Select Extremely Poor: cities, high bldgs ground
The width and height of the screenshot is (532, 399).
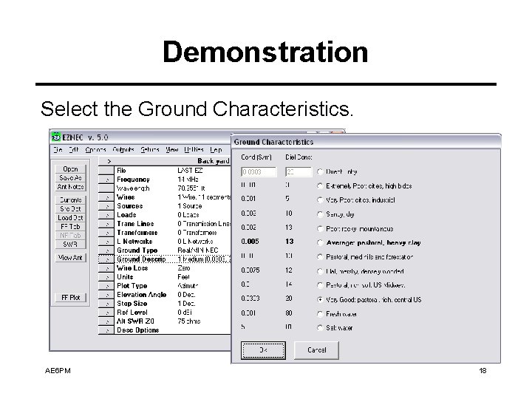(x=320, y=186)
